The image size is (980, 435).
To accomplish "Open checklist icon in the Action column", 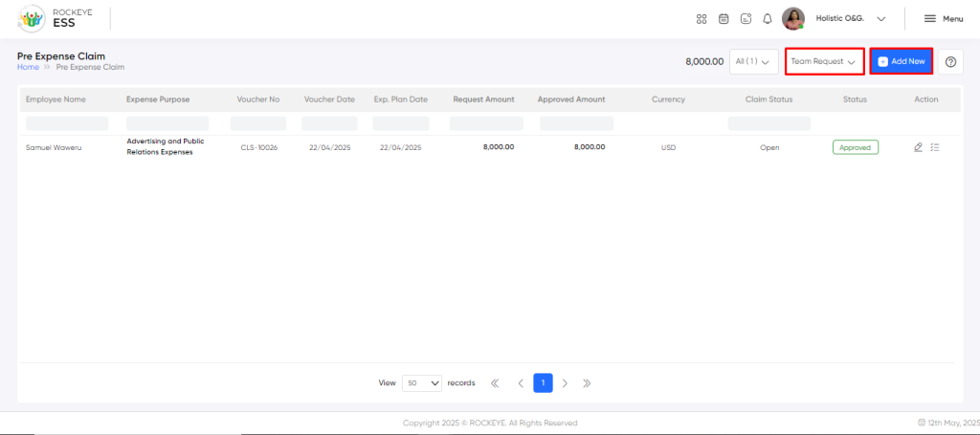I will tap(935, 147).
